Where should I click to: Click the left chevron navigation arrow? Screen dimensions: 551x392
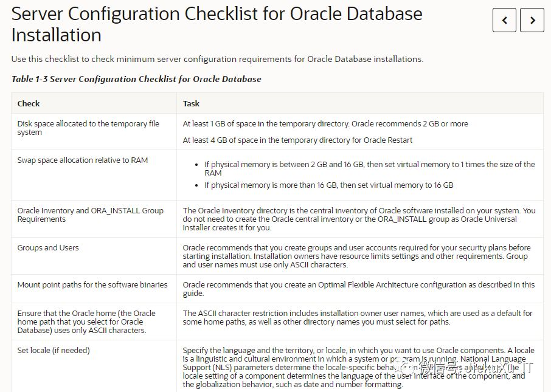(x=504, y=19)
